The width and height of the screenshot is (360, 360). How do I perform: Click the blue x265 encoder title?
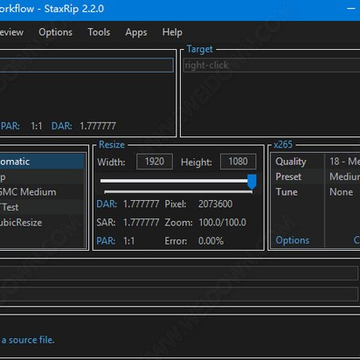283,145
